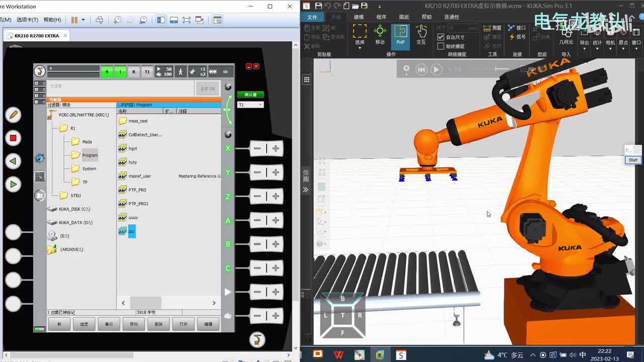
Task: Click the New softkey on the pendant
Action: click(x=59, y=324)
